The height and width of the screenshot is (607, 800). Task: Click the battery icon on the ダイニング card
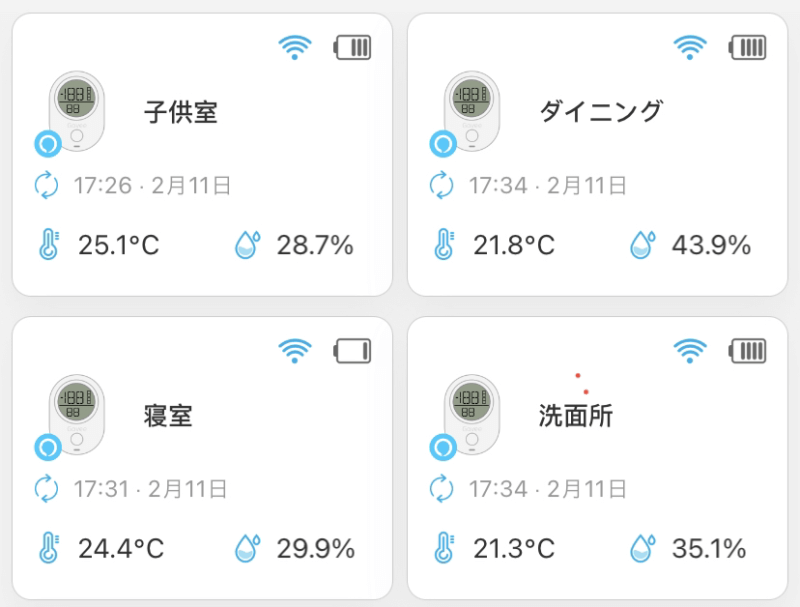click(x=748, y=47)
